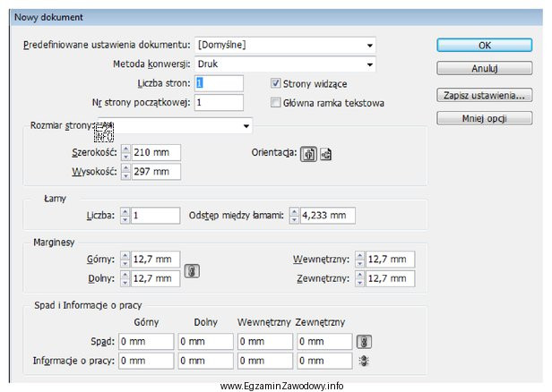The height and width of the screenshot is (392, 552).
Task: Click the Łamy Liczba input field
Action: [x=156, y=216]
